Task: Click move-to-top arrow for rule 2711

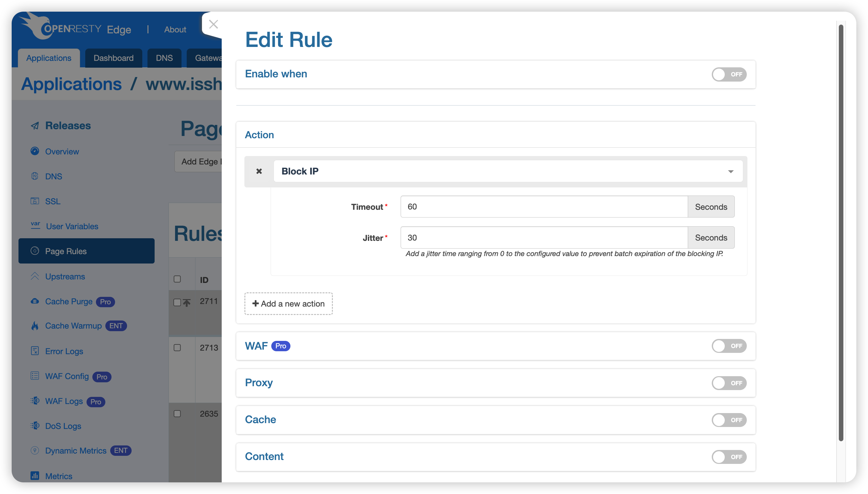Action: tap(187, 302)
